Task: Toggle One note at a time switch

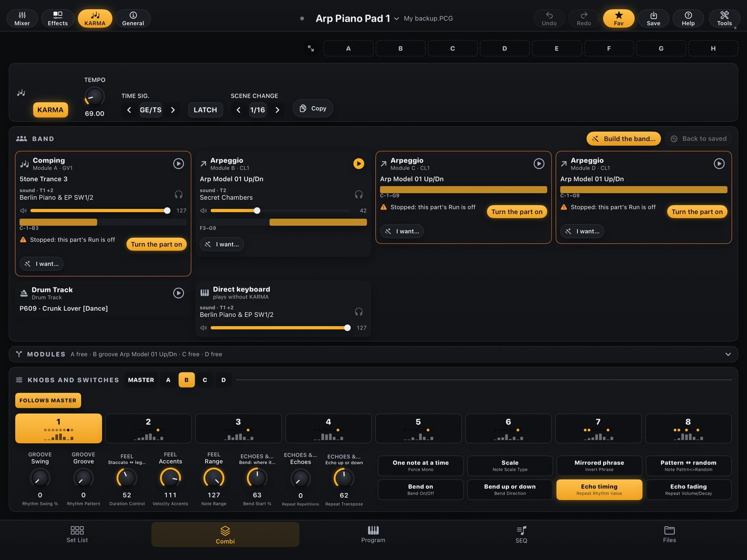Action: [421, 466]
